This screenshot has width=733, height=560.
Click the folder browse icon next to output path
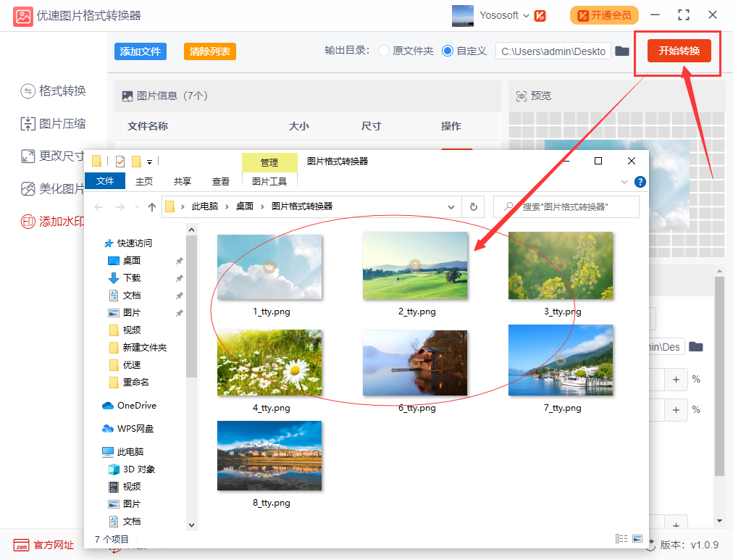(621, 51)
